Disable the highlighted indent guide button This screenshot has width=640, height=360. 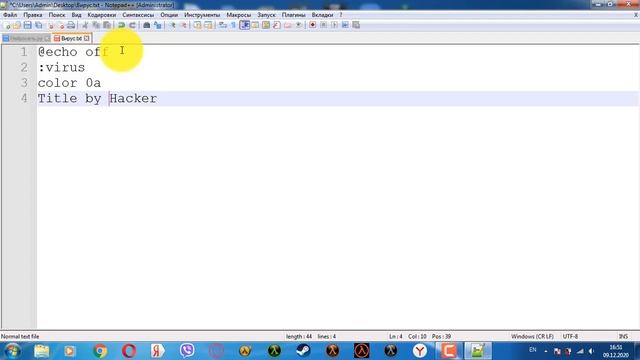click(x=244, y=25)
